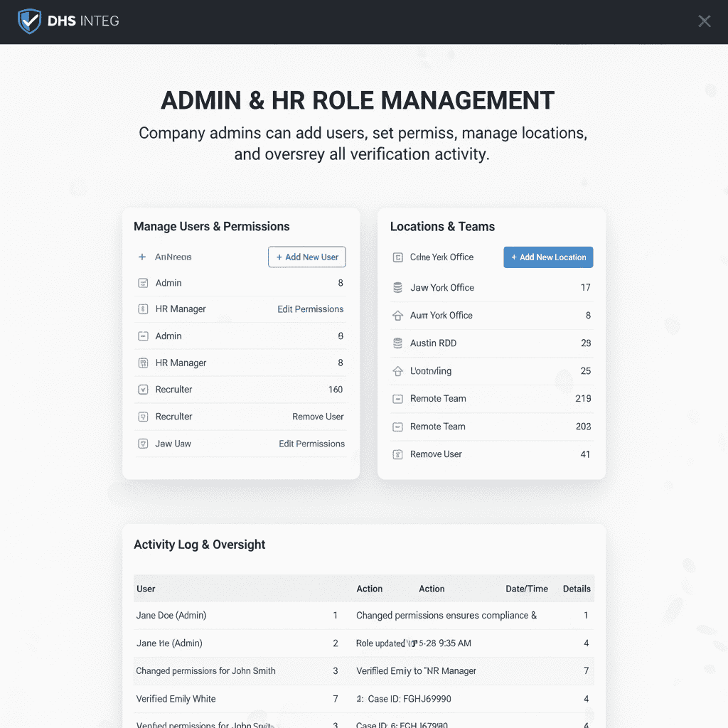728x728 pixels.
Task: Open Edit Permissions for the HR Manager
Action: click(310, 309)
